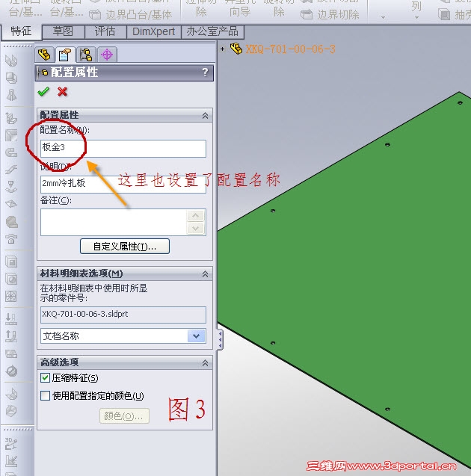Select the Unfold tool
This screenshot has width=471, height=476.
tap(11, 319)
